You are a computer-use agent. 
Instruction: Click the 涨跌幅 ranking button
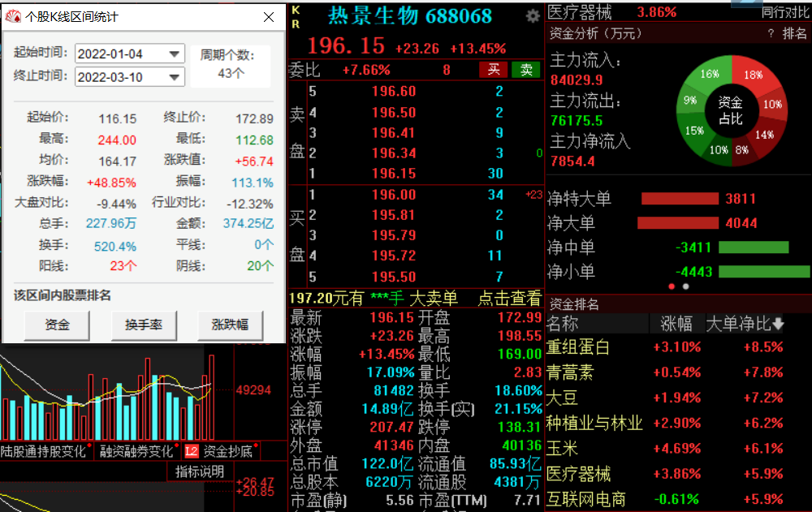pos(230,325)
